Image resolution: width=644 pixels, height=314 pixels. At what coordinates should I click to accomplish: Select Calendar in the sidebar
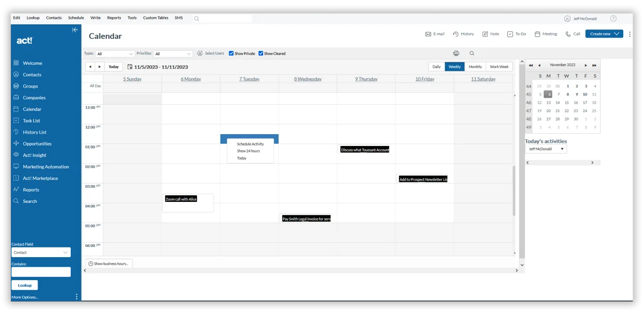pyautogui.click(x=32, y=109)
